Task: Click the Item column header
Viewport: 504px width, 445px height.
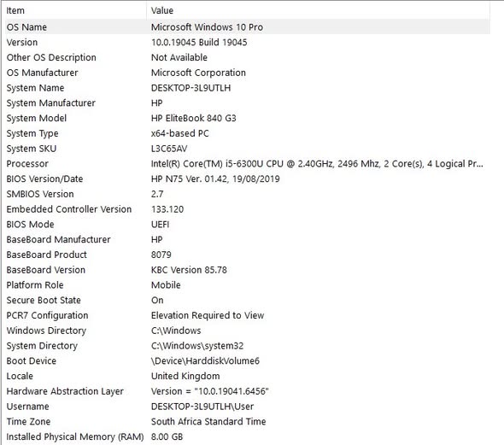Action: [75, 10]
